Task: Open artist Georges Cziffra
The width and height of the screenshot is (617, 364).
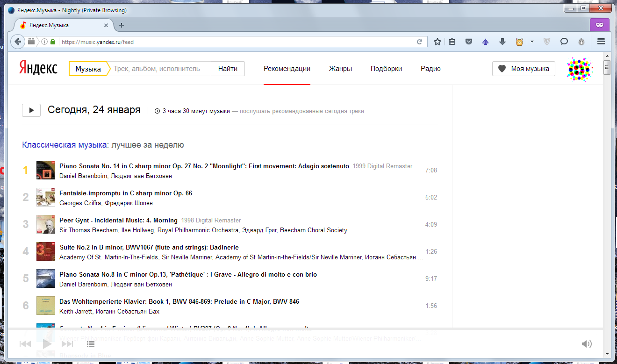Action: [x=80, y=203]
